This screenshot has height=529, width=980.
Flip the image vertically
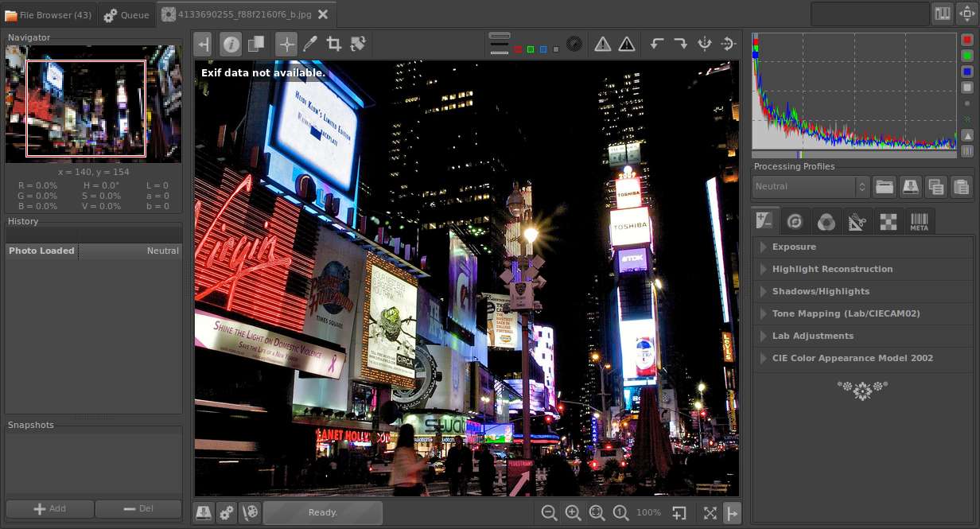(x=728, y=45)
